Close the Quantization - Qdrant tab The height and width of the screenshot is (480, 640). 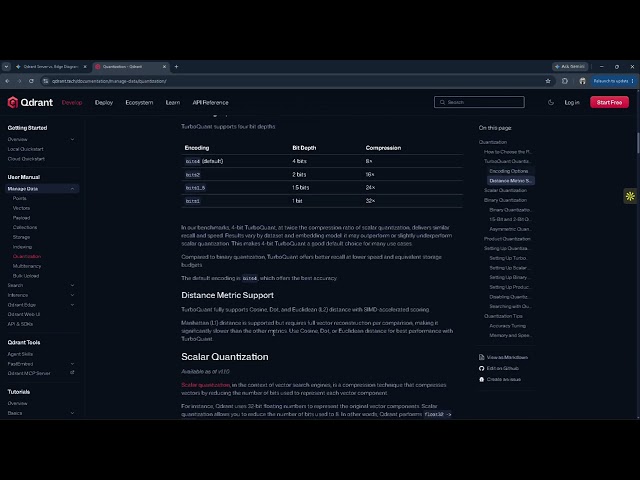[x=164, y=67]
